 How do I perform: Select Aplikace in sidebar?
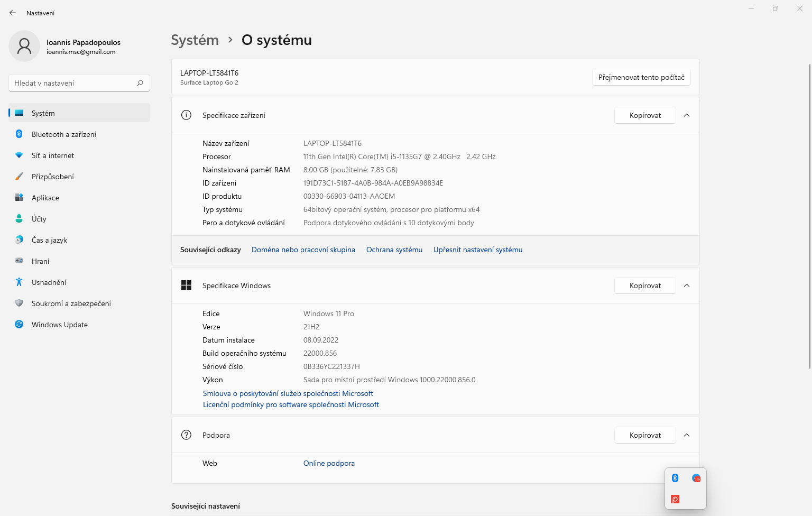click(45, 198)
